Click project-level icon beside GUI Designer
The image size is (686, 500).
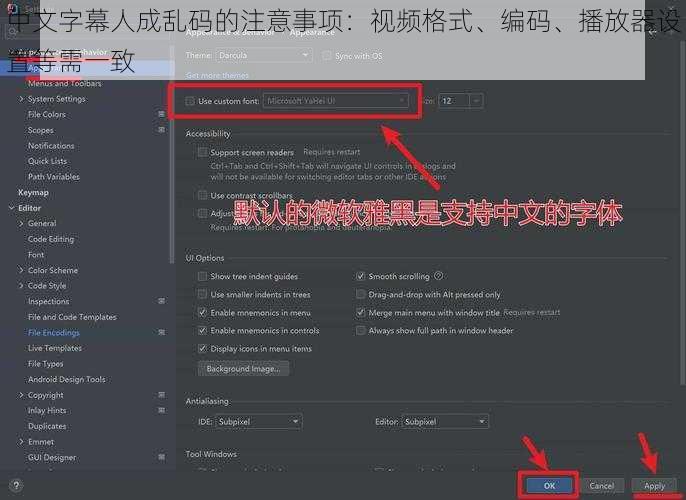pyautogui.click(x=161, y=457)
